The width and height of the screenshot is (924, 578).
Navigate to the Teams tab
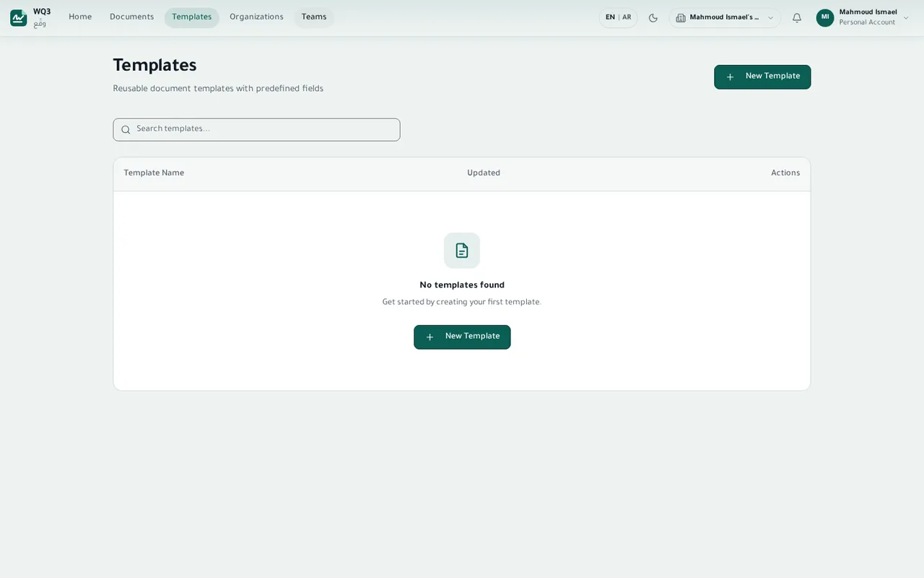coord(314,17)
